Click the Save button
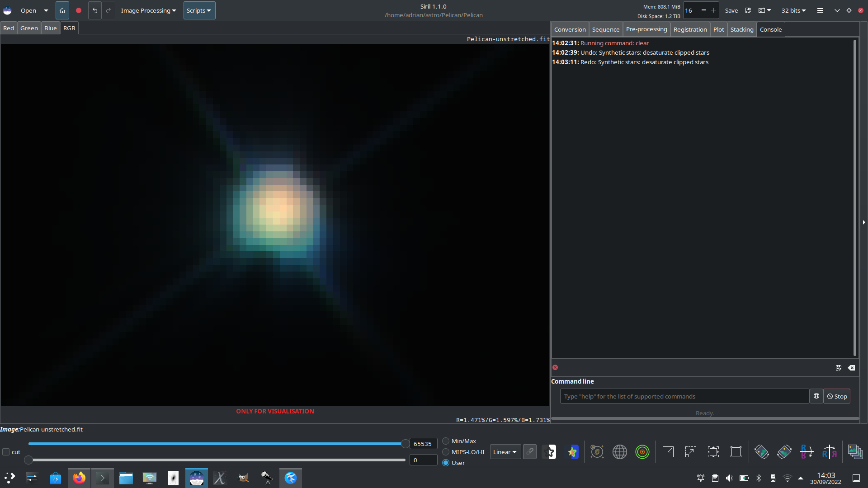The height and width of the screenshot is (488, 868). 731,10
